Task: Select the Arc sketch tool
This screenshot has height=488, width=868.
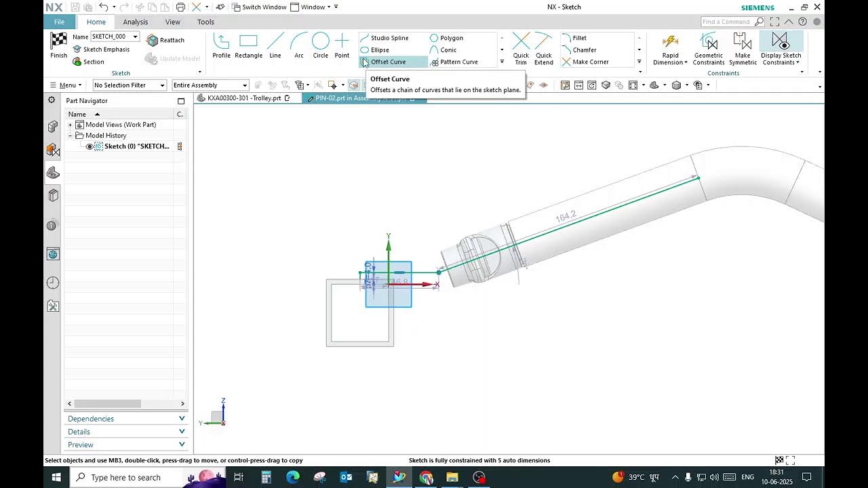Action: coord(298,46)
